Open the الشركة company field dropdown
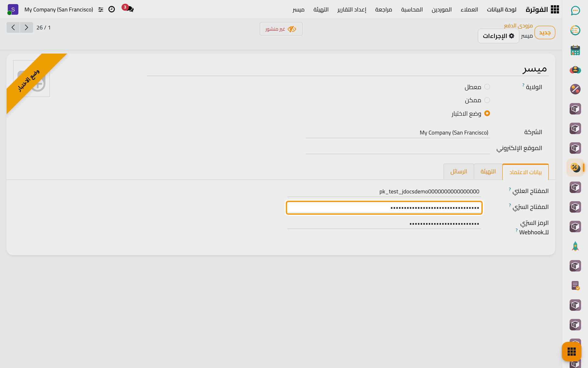The height and width of the screenshot is (368, 588). (x=398, y=132)
